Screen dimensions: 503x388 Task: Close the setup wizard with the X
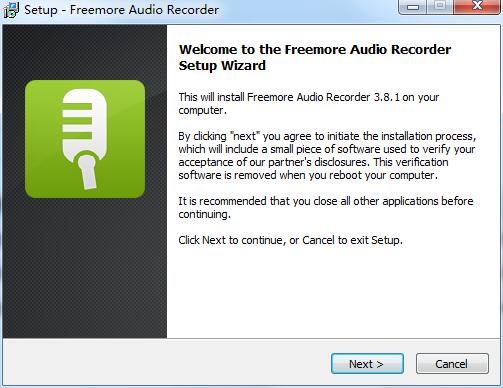[477, 7]
